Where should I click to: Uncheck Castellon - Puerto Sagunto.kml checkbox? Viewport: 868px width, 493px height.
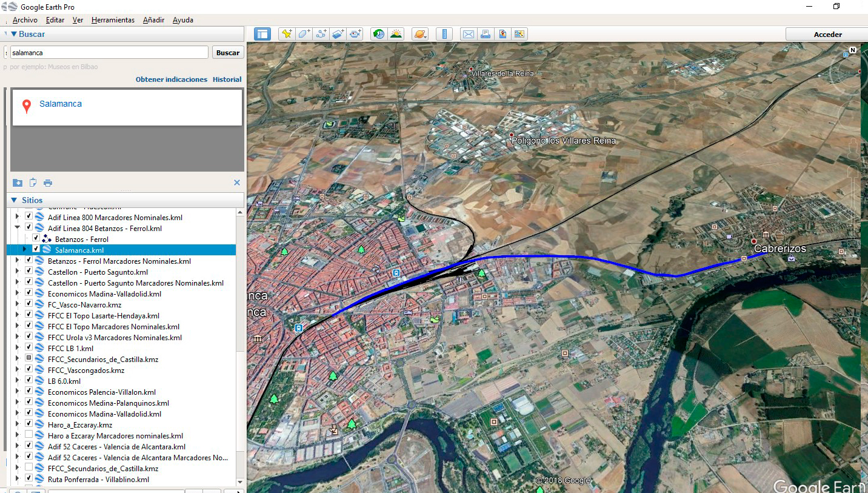[28, 271]
